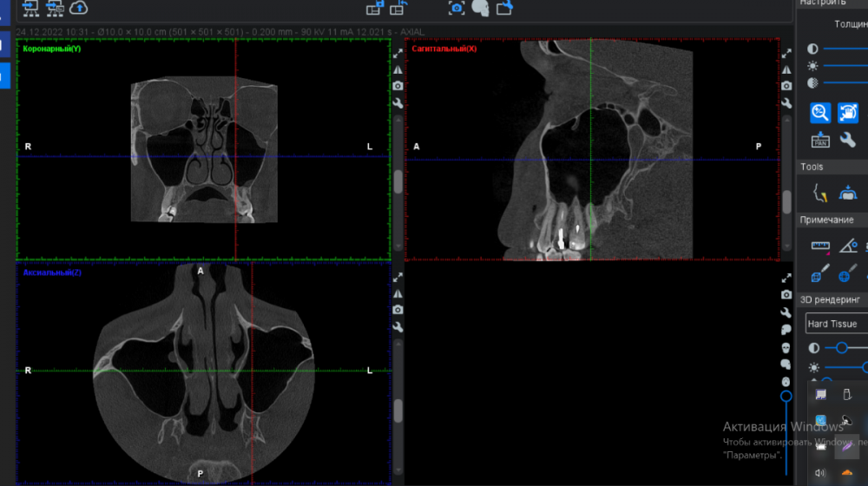Click the coronal view slice scrollbar

click(x=398, y=182)
